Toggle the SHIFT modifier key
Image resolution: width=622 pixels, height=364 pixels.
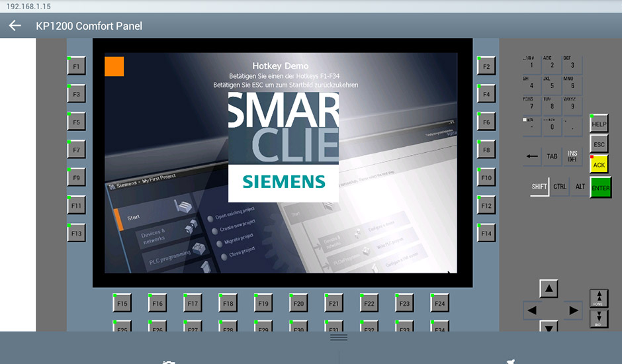pos(539,187)
